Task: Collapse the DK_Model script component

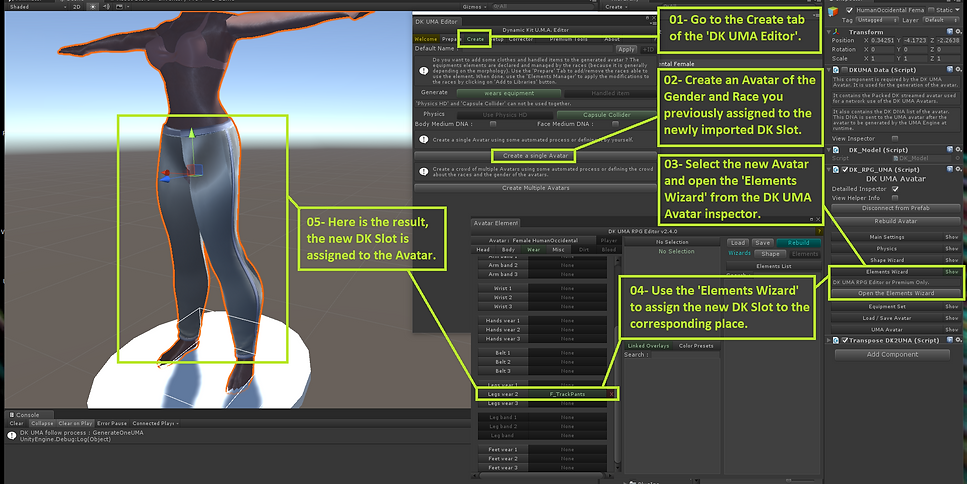Action: (830, 150)
